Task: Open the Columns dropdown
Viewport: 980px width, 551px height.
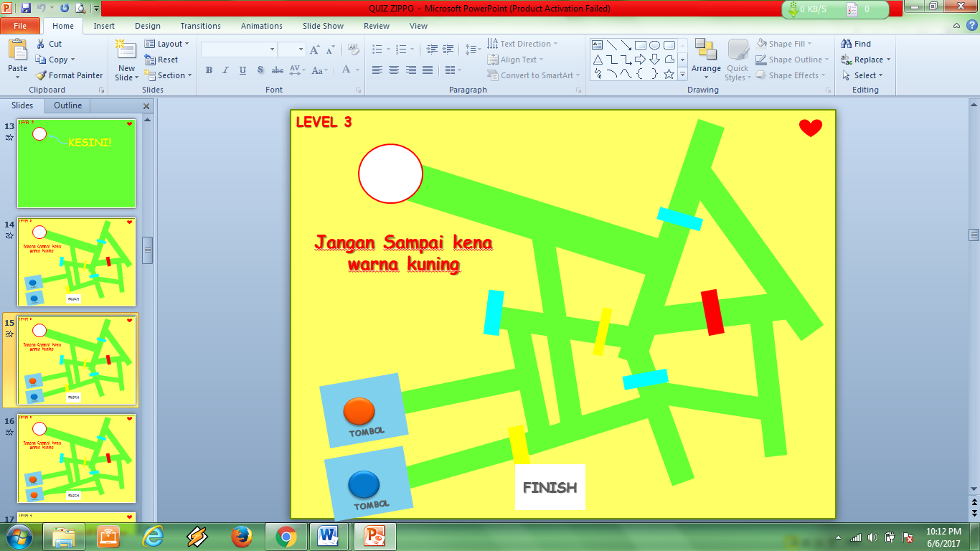Action: (453, 70)
